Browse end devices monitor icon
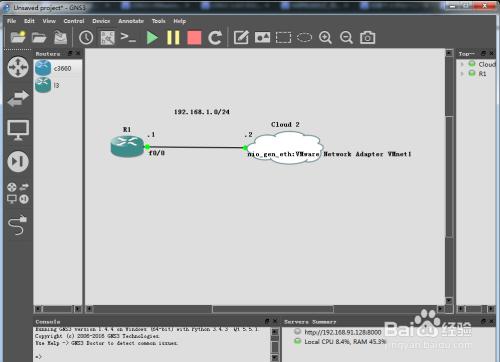The width and height of the screenshot is (500, 362). pos(18,130)
